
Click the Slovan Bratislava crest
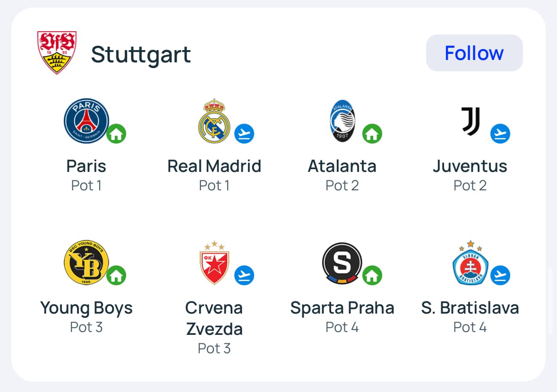470,263
